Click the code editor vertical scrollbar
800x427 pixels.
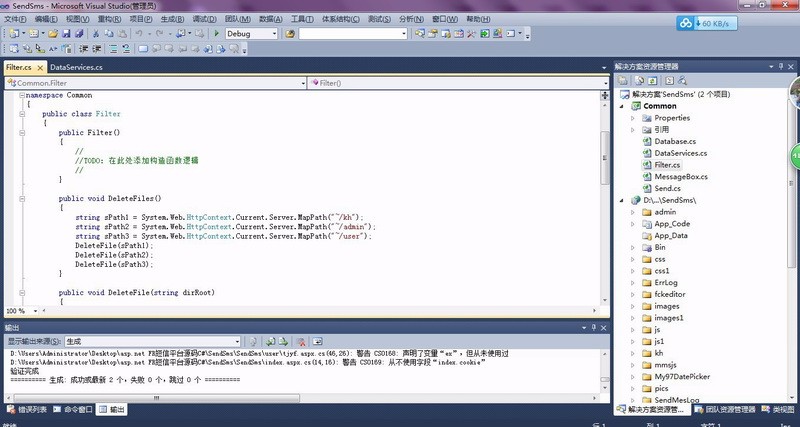pyautogui.click(x=604, y=200)
